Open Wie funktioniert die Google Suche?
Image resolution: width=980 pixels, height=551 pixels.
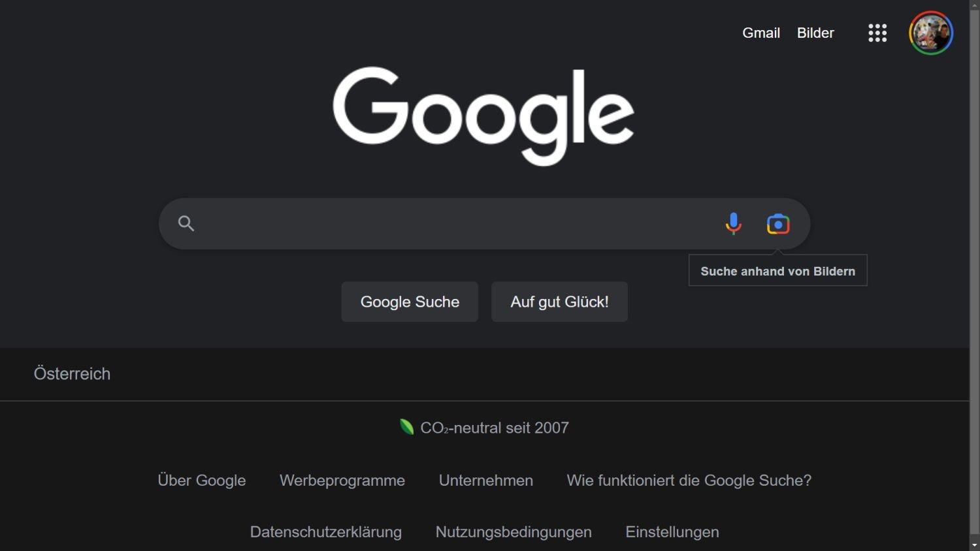[689, 480]
